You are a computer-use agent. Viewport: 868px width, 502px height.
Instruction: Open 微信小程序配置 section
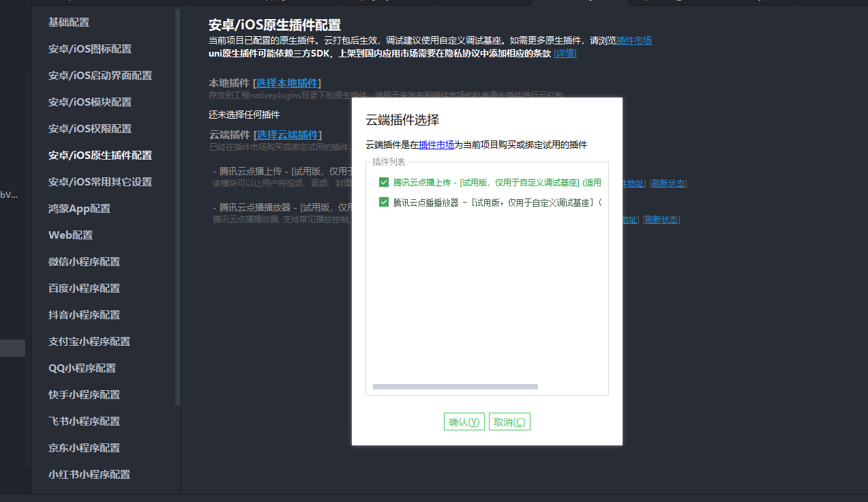click(84, 262)
